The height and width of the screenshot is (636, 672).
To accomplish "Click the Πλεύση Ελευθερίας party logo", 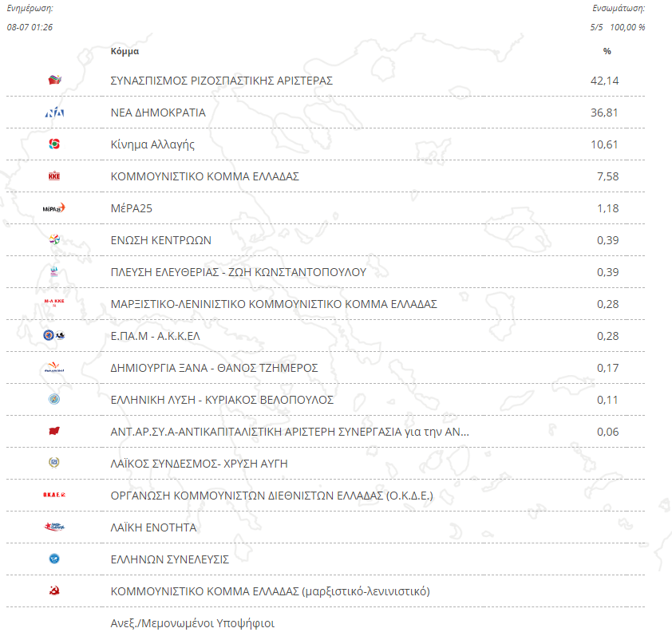I will pyautogui.click(x=54, y=272).
